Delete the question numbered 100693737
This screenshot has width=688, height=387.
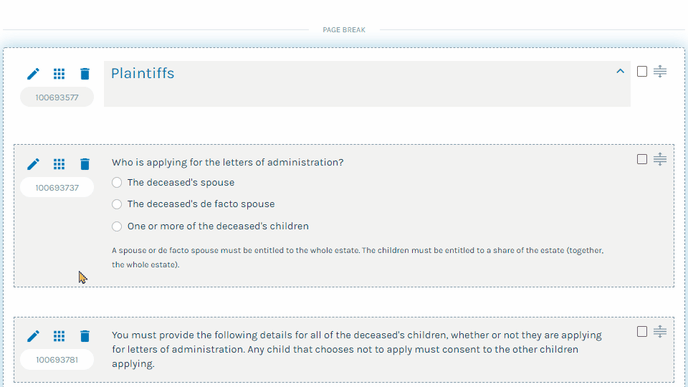[x=85, y=164]
